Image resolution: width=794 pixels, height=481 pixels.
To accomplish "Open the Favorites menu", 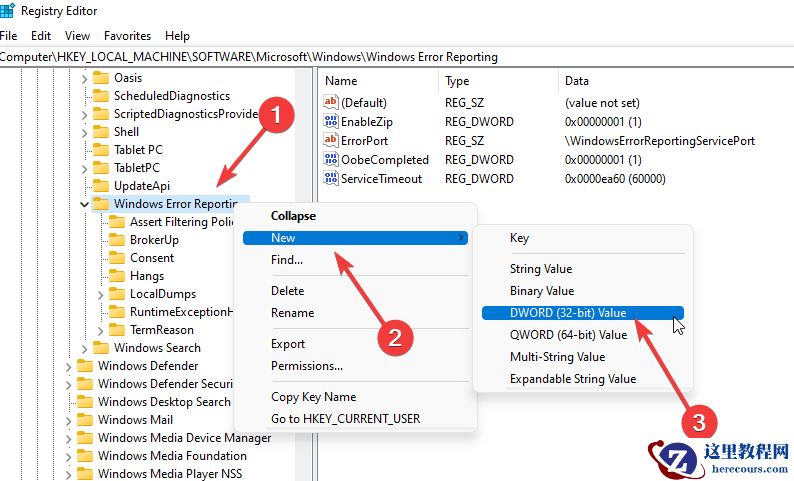I will click(x=127, y=36).
